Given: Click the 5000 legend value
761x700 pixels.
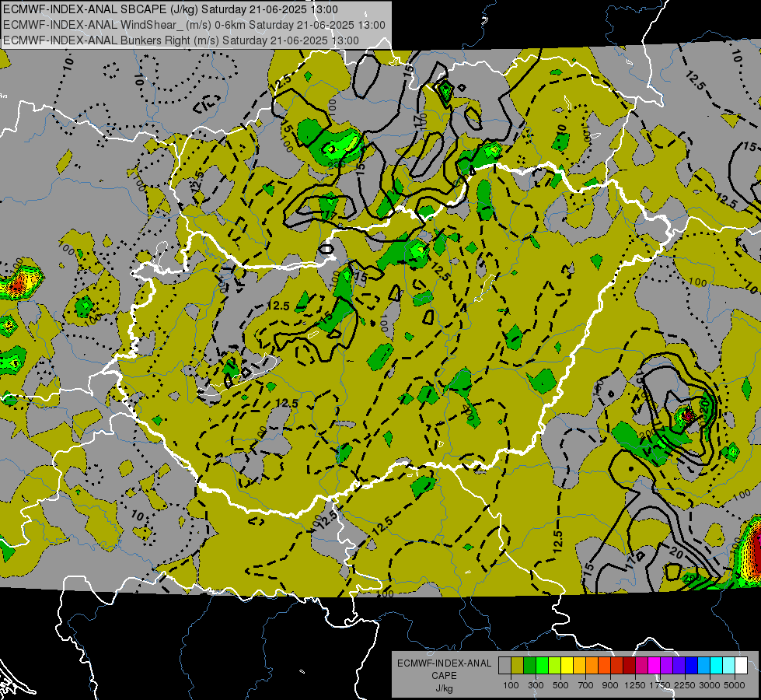Looking at the screenshot, I should [735, 685].
